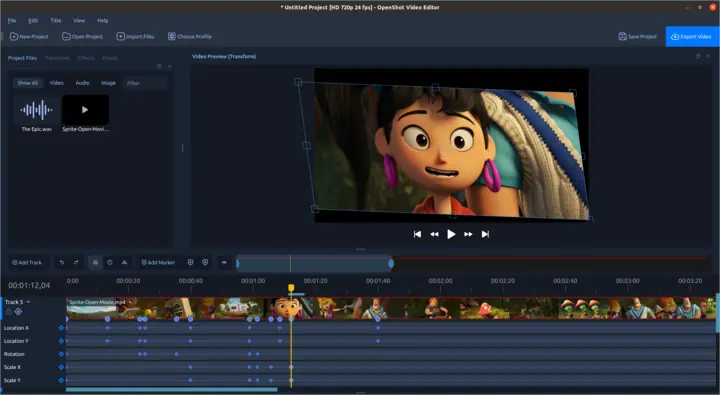Click the Add Track button
The width and height of the screenshot is (720, 395).
(x=27, y=262)
